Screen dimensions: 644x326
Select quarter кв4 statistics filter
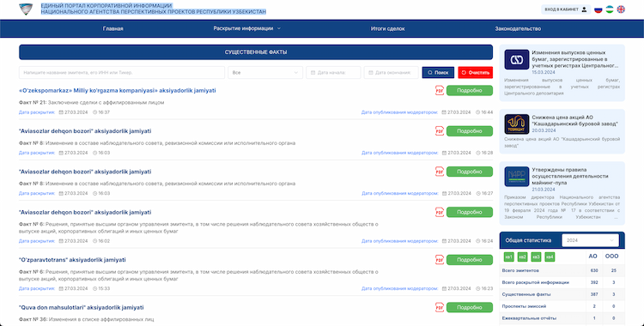(x=550, y=257)
